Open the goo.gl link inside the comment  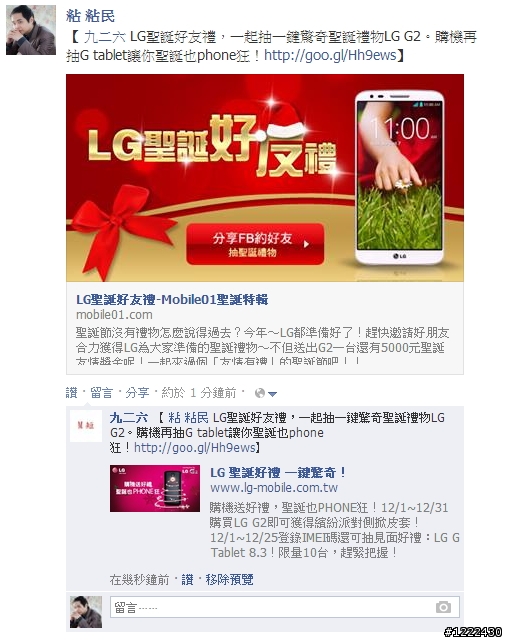click(195, 447)
